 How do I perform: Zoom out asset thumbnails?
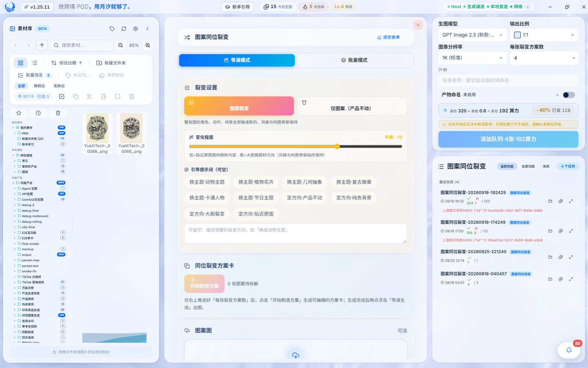(x=121, y=45)
